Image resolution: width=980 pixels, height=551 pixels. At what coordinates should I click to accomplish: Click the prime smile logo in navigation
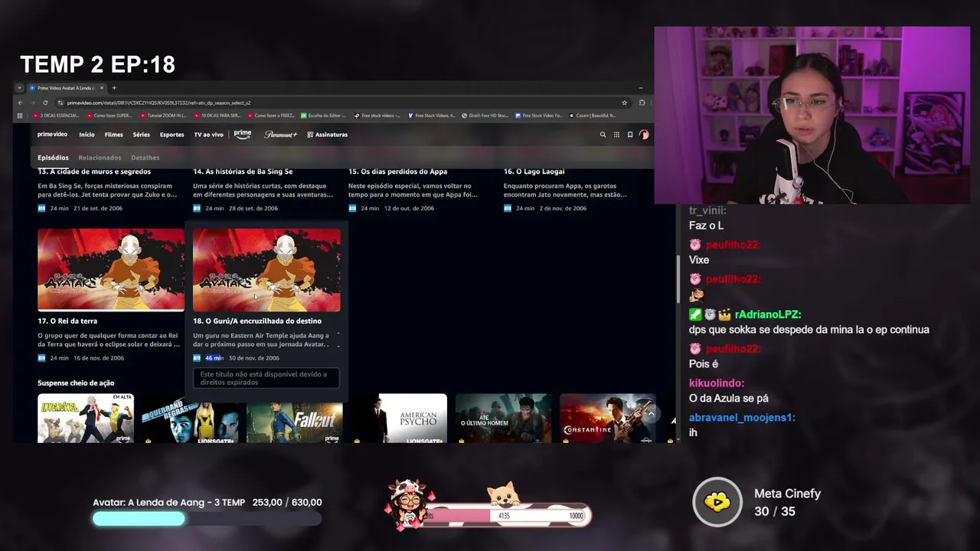pos(243,135)
